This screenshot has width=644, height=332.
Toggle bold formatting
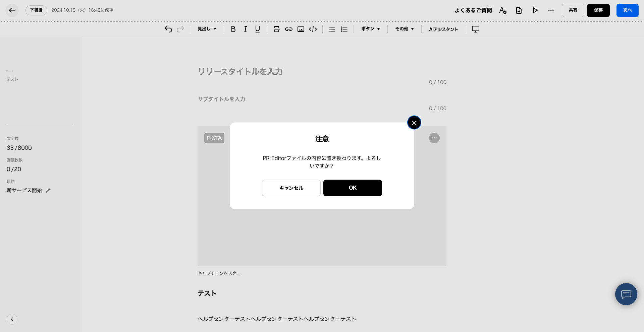click(233, 29)
